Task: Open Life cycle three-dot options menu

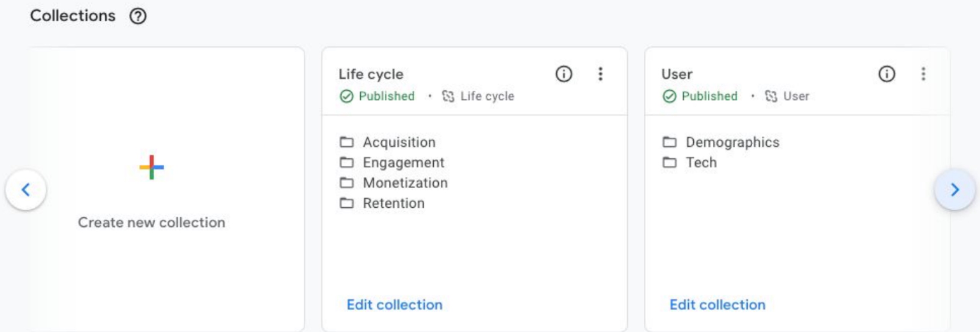Action: click(x=600, y=74)
